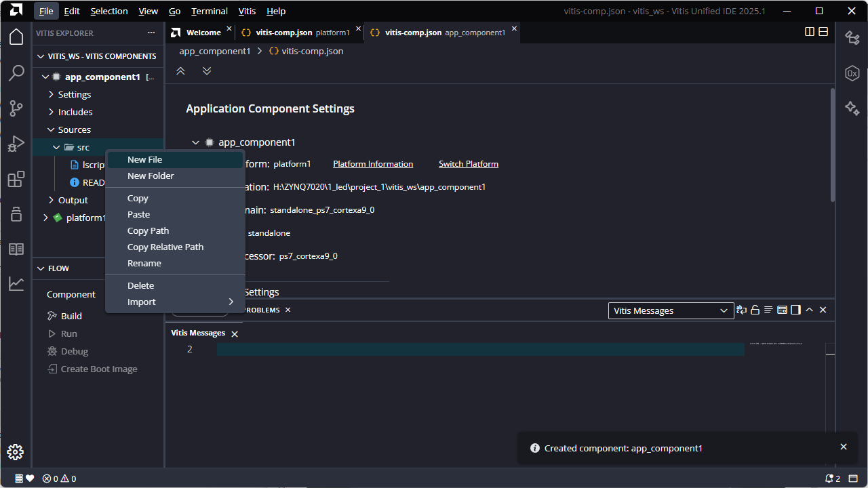
Task: Expand the Includes tree node
Action: pos(75,112)
